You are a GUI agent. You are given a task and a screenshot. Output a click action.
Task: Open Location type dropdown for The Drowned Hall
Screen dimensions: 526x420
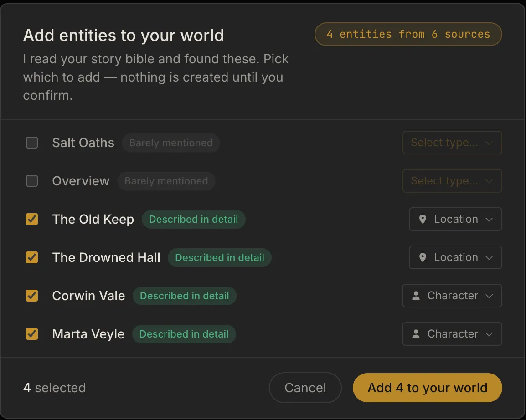455,257
